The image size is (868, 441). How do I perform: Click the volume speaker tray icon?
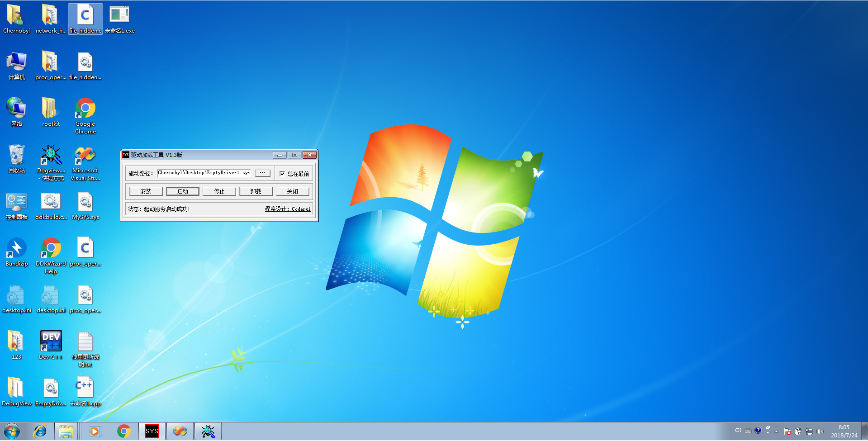(x=820, y=432)
